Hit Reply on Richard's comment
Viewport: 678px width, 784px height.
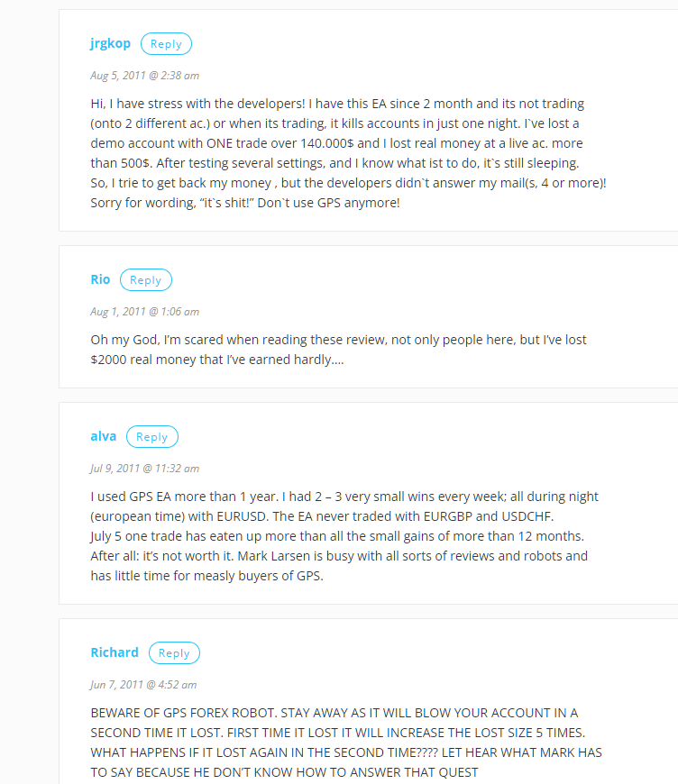tap(174, 653)
